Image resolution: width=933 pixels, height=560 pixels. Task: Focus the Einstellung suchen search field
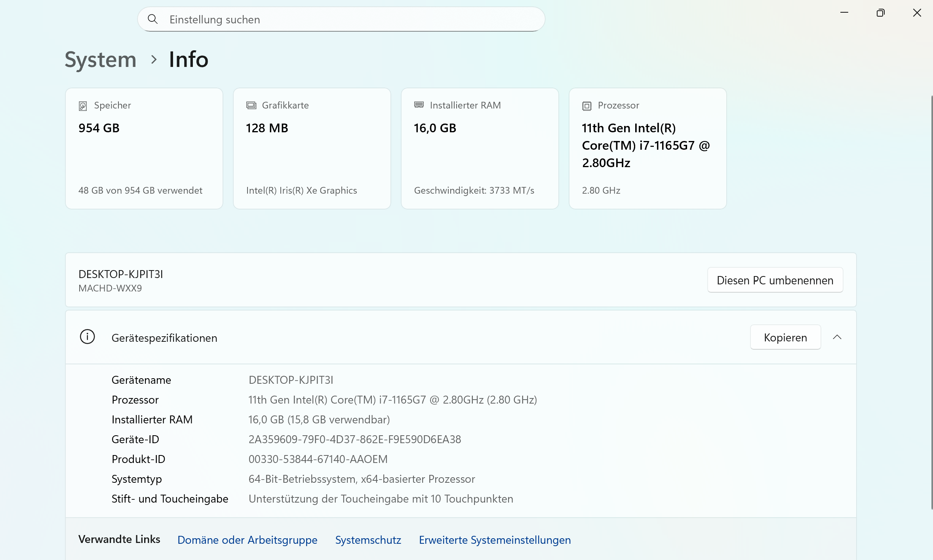point(341,19)
